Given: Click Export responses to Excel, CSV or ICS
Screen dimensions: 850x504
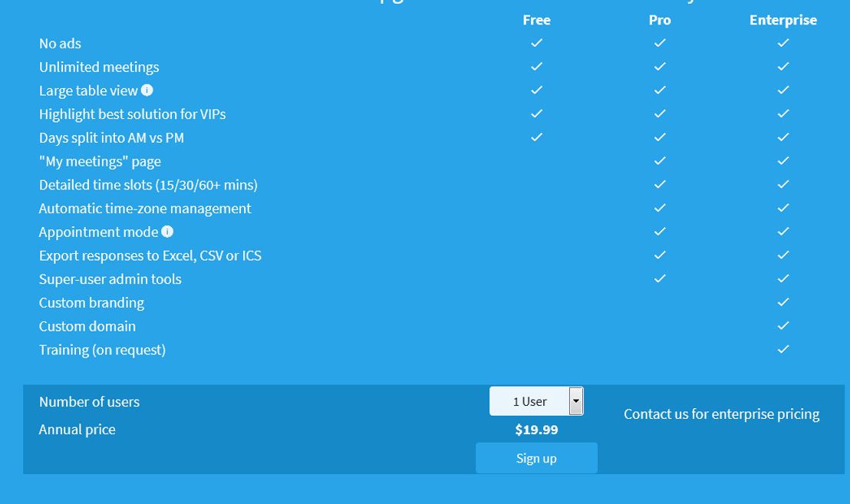Looking at the screenshot, I should pos(150,255).
